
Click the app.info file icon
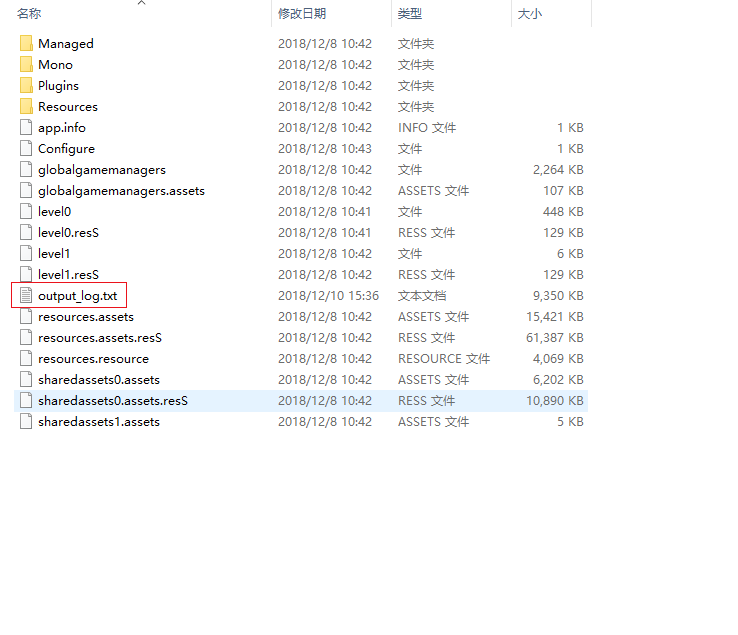tap(26, 128)
